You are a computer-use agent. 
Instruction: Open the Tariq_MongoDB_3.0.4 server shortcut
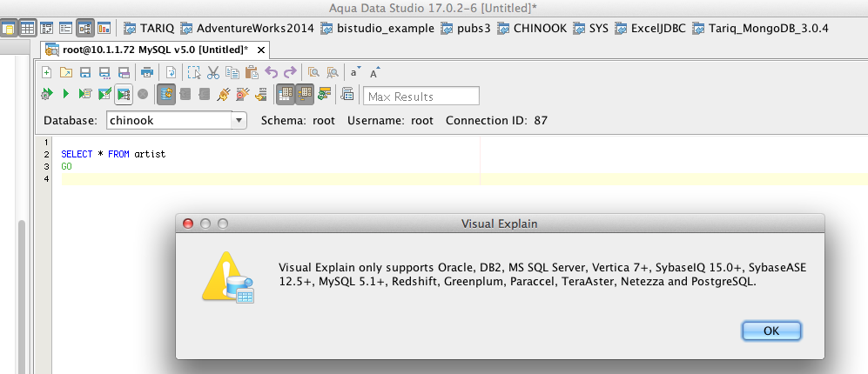[x=761, y=28]
